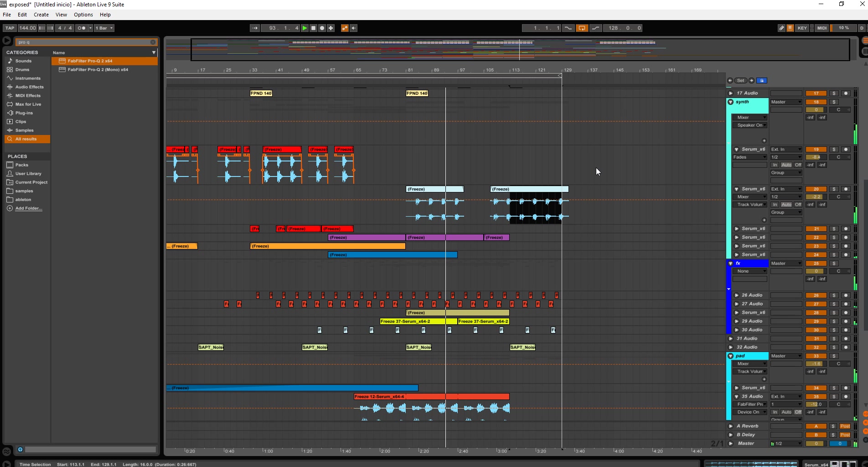Click the Arrangement Record button
Image resolution: width=868 pixels, height=467 pixels.
point(322,28)
